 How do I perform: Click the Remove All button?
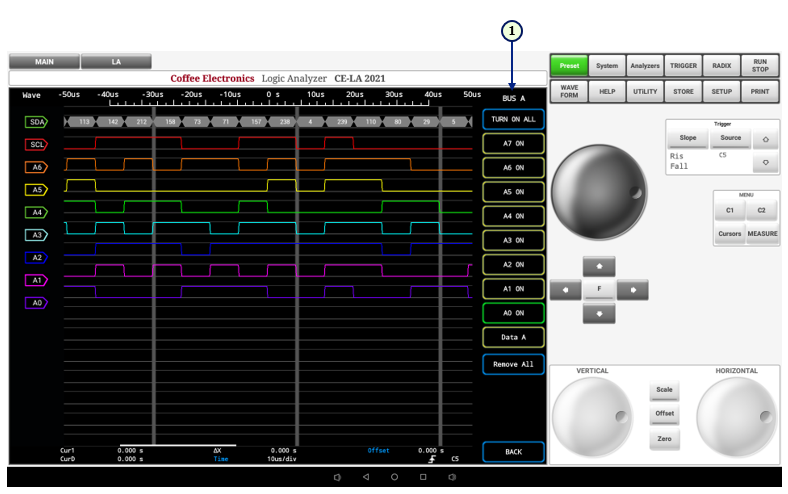[x=513, y=364]
